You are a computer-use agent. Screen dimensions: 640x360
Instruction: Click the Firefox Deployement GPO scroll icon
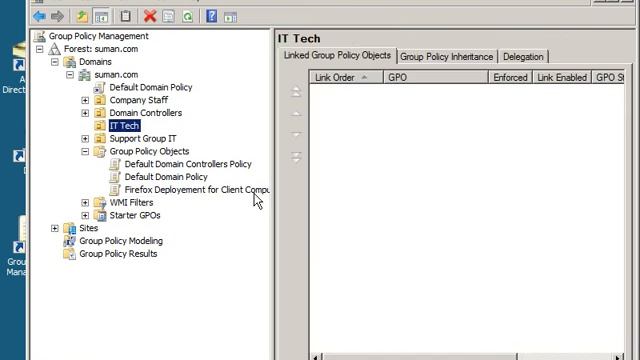point(115,190)
